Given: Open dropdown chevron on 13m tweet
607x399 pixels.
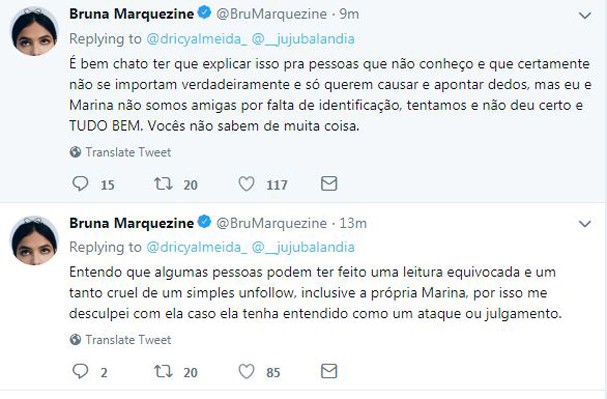Looking at the screenshot, I should coord(585,224).
